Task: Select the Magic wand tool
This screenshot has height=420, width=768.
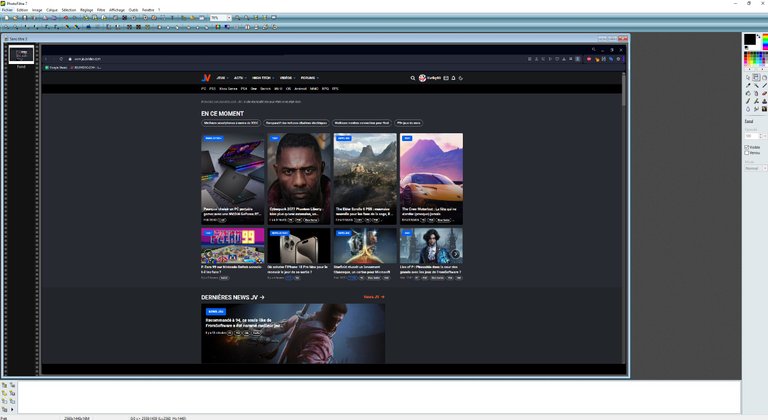Action: point(756,85)
